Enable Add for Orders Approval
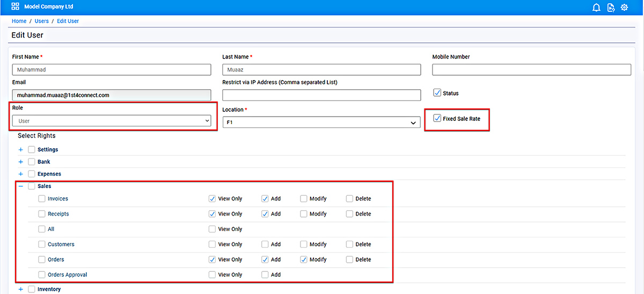Viewport: 644px width, 294px height. (265, 275)
